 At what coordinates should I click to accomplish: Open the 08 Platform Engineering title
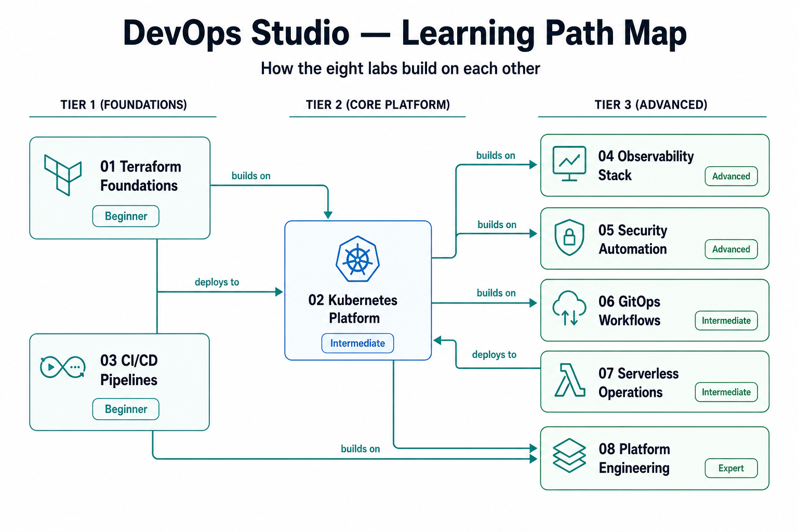click(x=634, y=458)
